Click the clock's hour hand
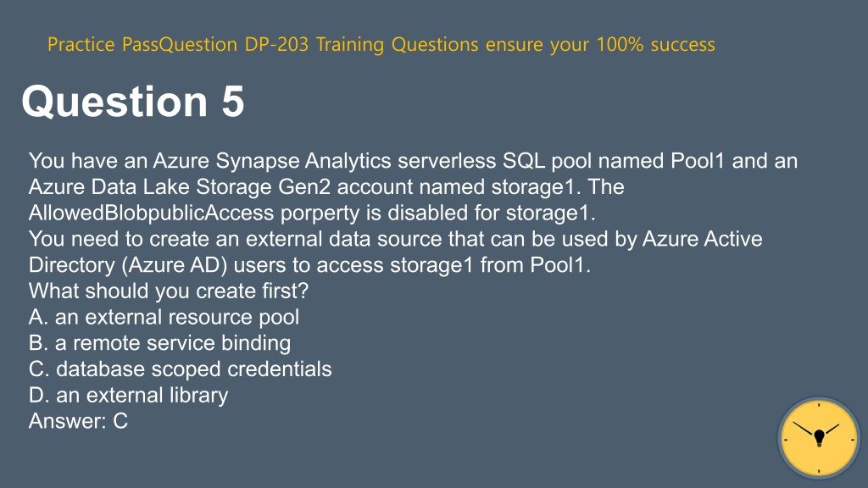Viewport: 868px width, 488px height. 832,430
